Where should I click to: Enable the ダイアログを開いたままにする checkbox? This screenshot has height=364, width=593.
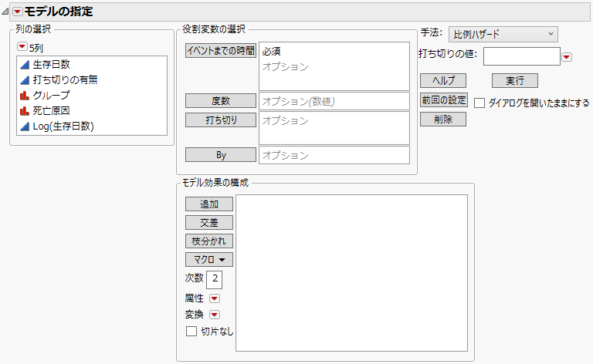point(479,103)
